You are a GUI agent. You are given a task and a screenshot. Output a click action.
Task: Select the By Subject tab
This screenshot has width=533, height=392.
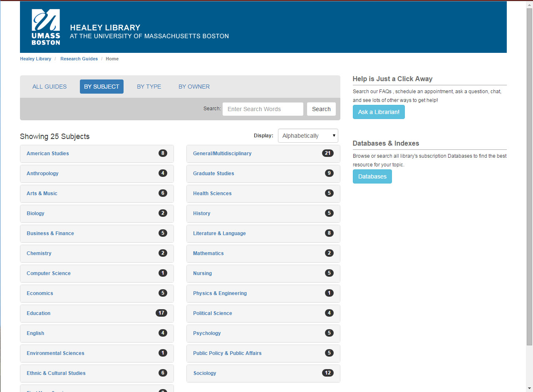(102, 87)
